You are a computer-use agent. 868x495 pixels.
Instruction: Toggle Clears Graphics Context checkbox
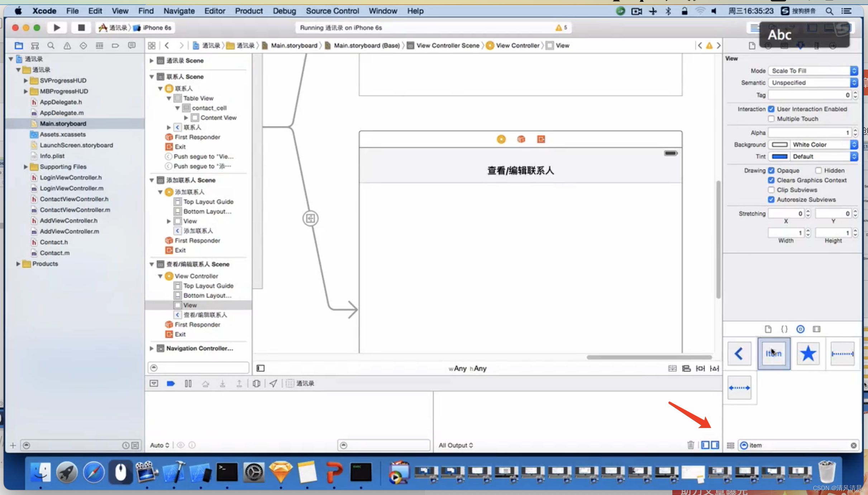point(771,180)
